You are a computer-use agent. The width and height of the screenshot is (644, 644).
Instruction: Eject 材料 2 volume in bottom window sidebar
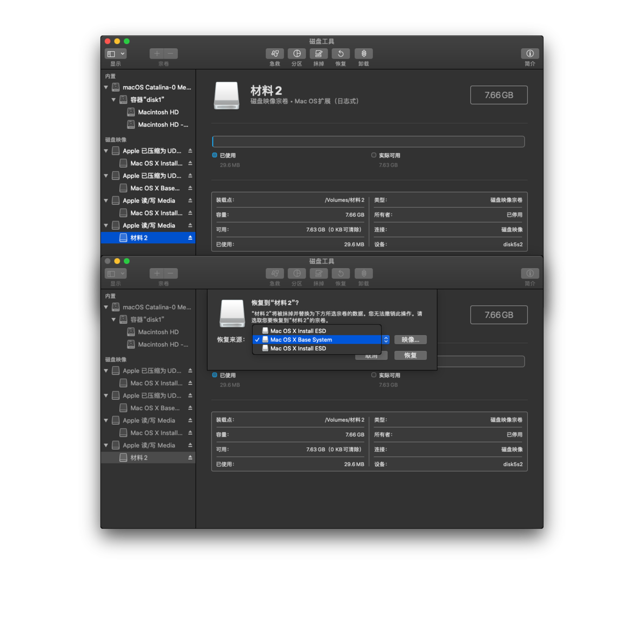tap(190, 458)
